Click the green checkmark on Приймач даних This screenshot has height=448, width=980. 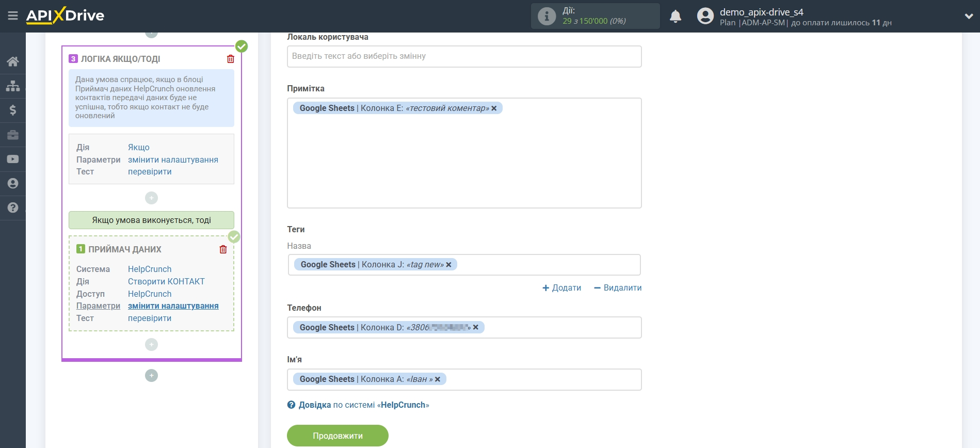pos(234,237)
